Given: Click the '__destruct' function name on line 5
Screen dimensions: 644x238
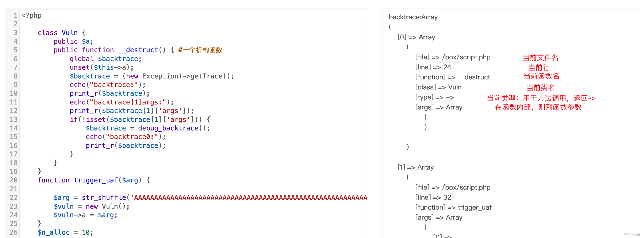Looking at the screenshot, I should [138, 50].
